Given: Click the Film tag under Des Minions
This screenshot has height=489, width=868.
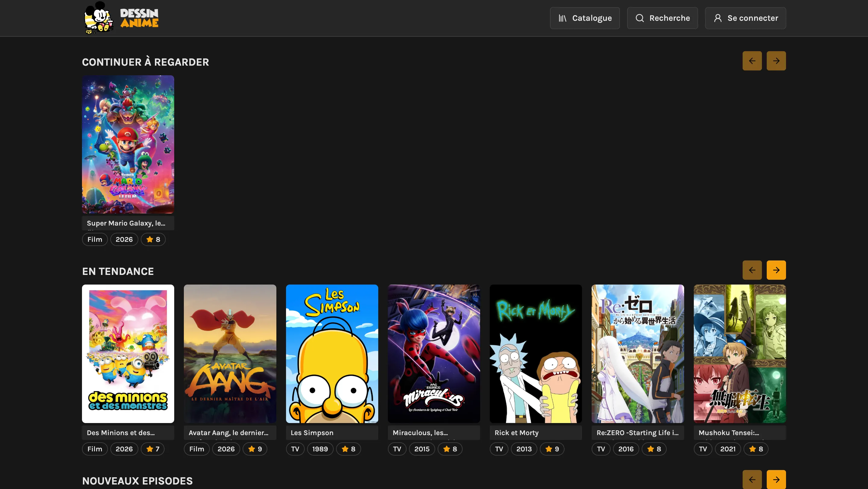Looking at the screenshot, I should [95, 449].
